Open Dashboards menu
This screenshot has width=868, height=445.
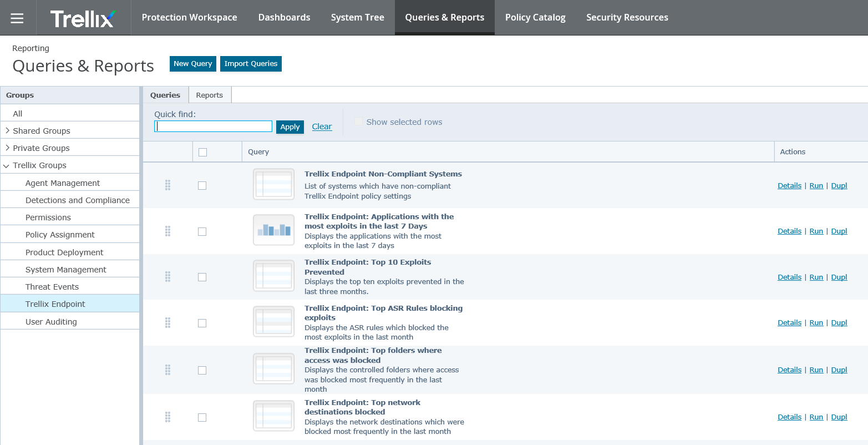284,17
